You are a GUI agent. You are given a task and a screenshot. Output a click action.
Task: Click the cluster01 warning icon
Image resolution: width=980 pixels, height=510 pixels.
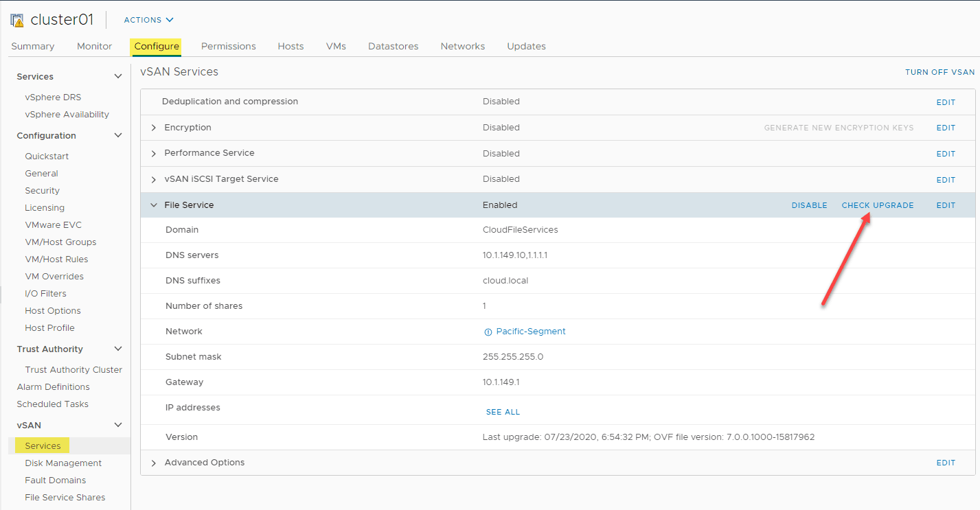pos(17,19)
